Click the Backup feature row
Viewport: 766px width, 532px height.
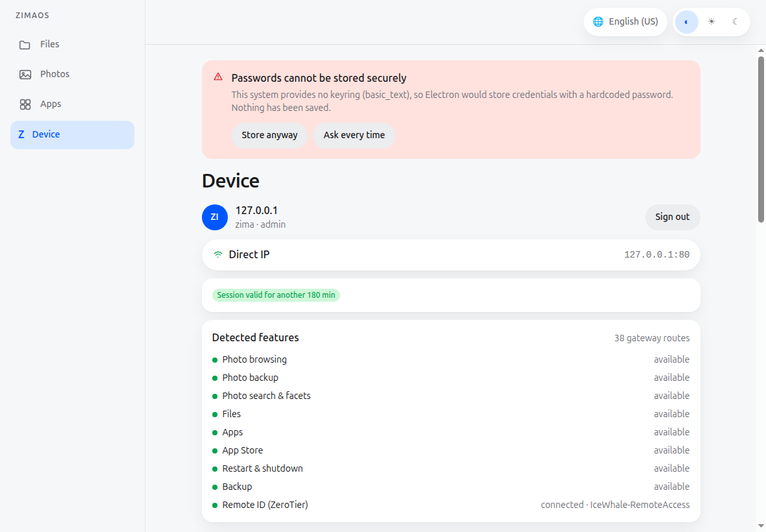point(451,487)
